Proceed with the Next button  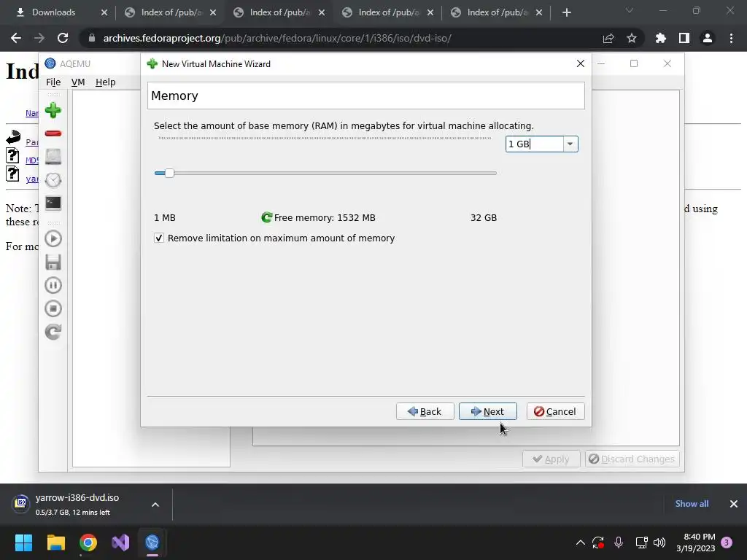(x=488, y=411)
